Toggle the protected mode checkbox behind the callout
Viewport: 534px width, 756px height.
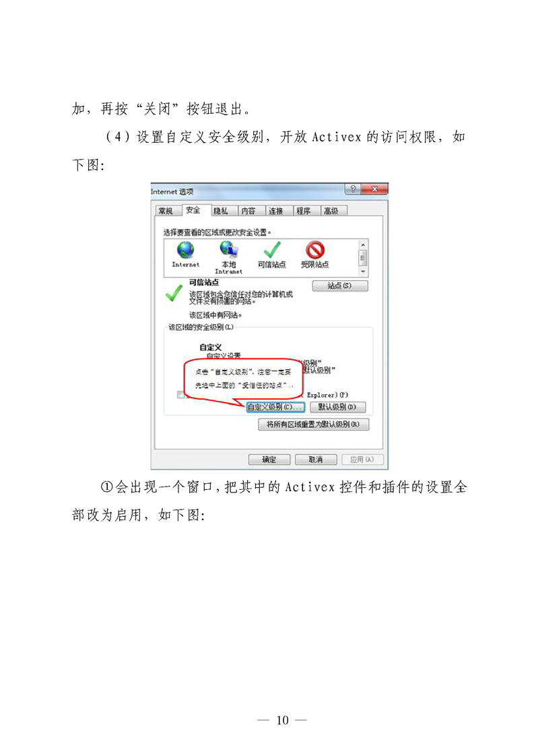click(x=180, y=395)
